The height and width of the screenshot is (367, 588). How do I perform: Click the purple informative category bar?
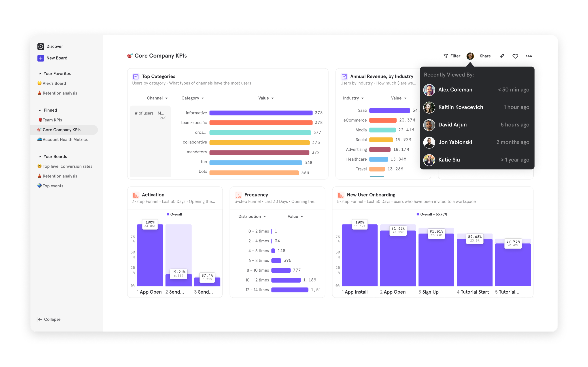coord(261,113)
